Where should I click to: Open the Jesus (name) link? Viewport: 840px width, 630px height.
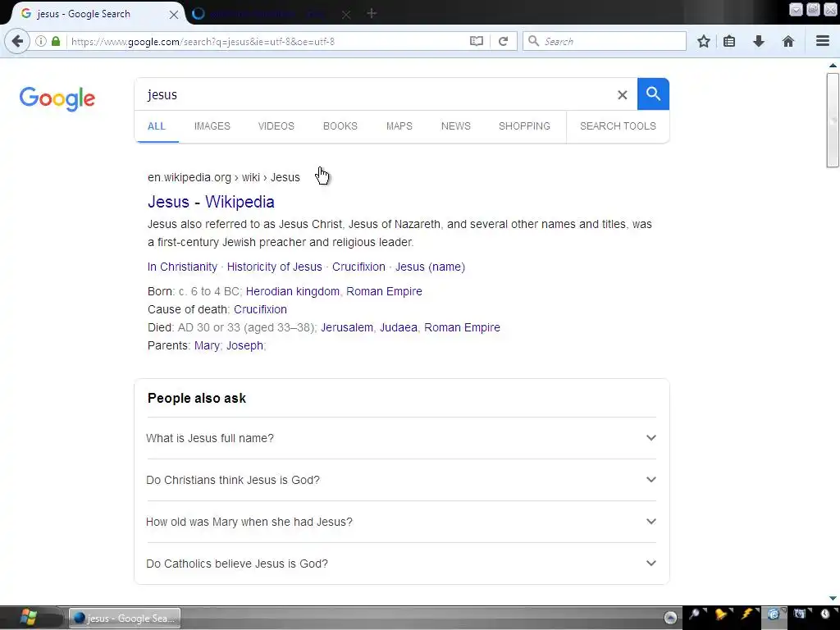pos(430,267)
